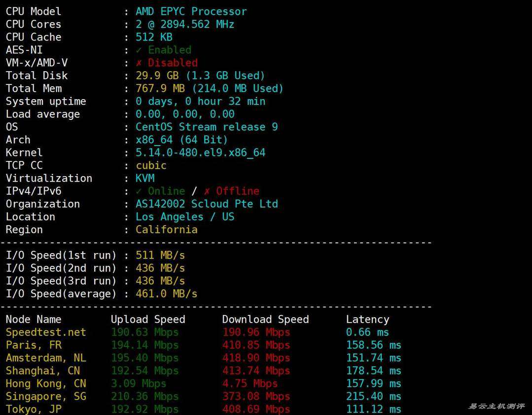Click the green checkmark before IPv4 Online

click(139, 191)
